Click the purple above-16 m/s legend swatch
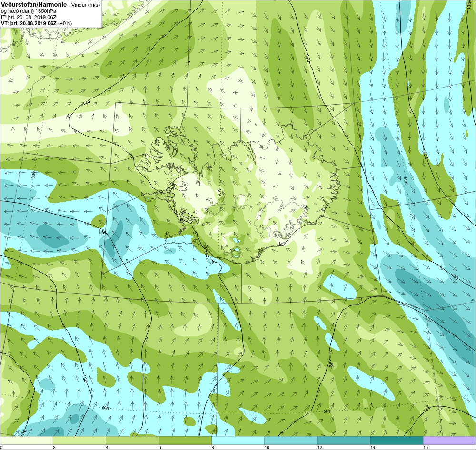Image resolution: width=476 pixels, height=450 pixels. [x=449, y=440]
